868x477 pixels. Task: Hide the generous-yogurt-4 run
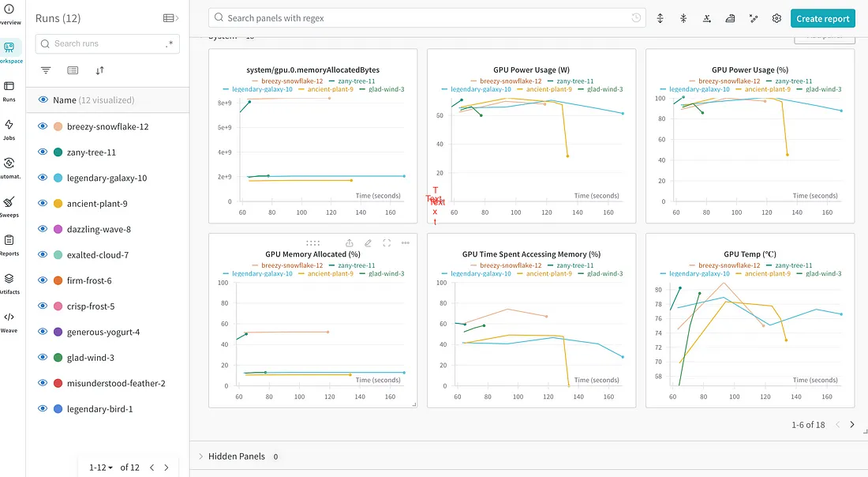click(43, 332)
